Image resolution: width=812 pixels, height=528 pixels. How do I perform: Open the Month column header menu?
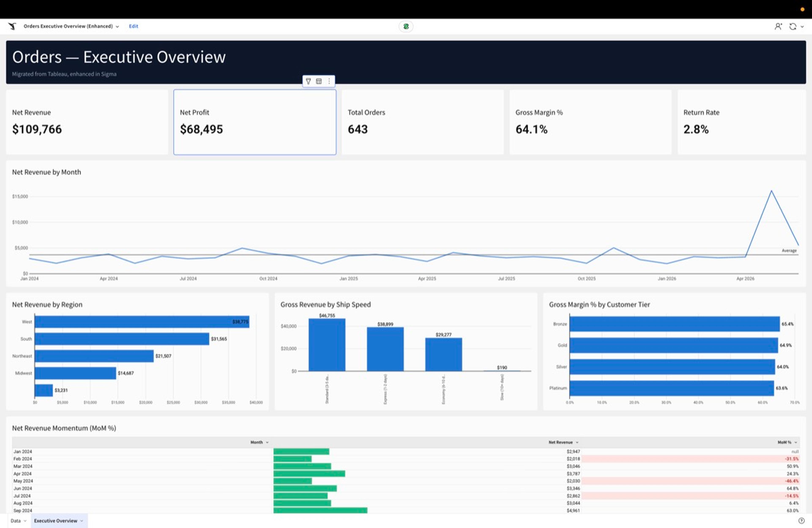coord(267,442)
